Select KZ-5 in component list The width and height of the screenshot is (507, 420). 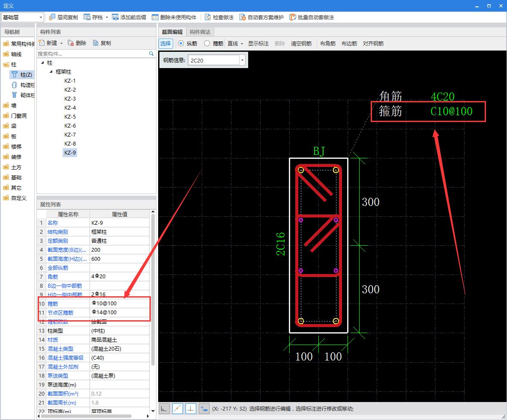pyautogui.click(x=70, y=116)
